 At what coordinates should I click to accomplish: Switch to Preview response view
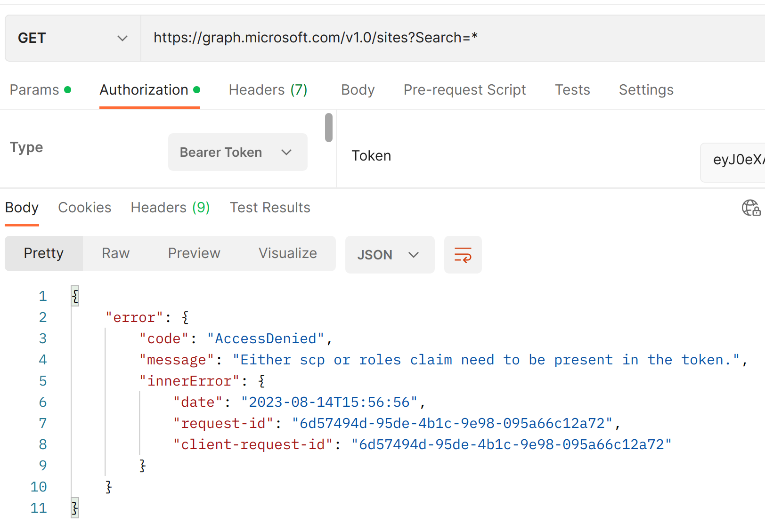pyautogui.click(x=194, y=253)
